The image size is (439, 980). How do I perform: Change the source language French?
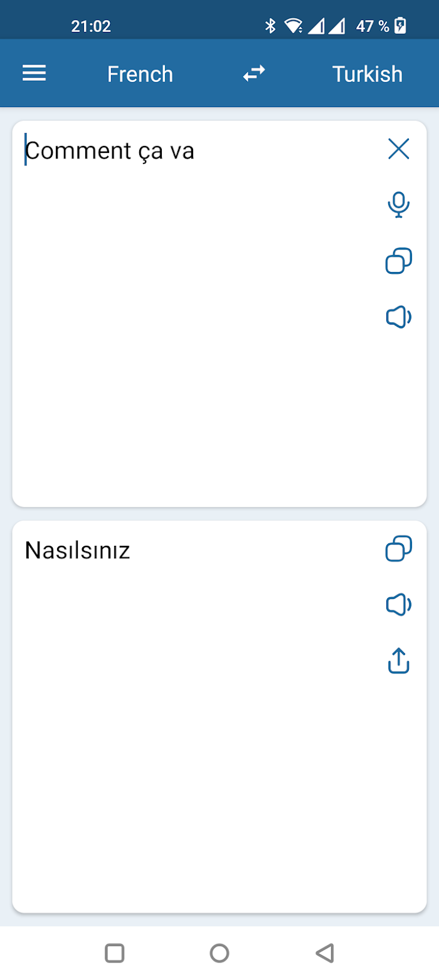[x=140, y=74]
